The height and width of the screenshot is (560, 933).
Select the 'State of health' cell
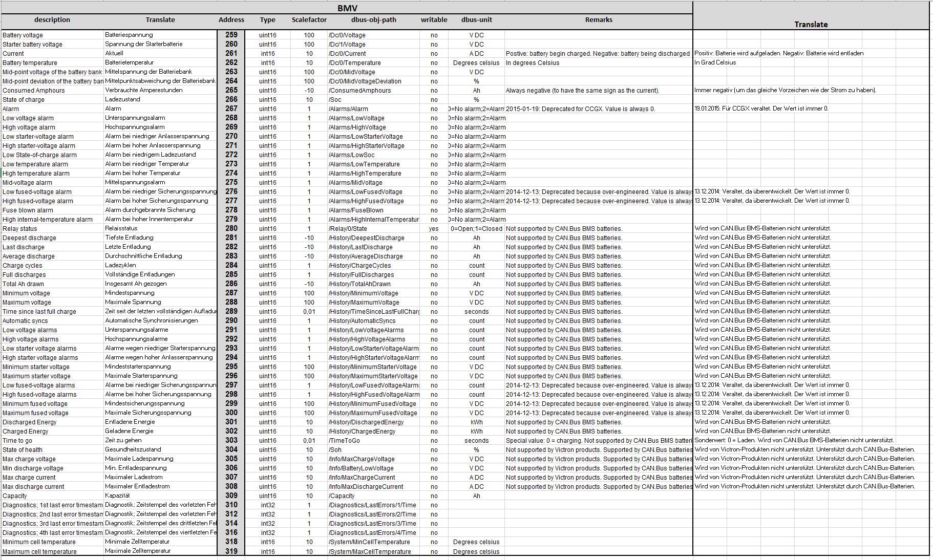(x=52, y=450)
